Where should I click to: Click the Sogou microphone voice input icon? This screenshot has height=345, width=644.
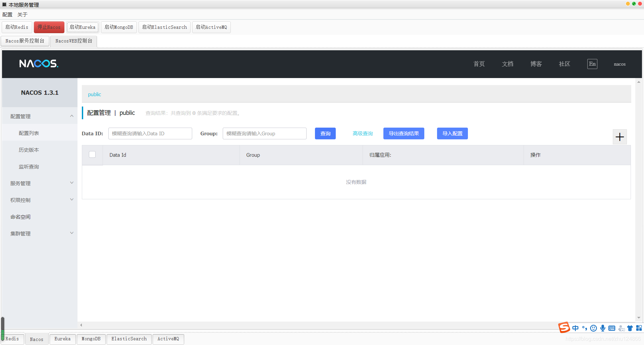pyautogui.click(x=603, y=328)
